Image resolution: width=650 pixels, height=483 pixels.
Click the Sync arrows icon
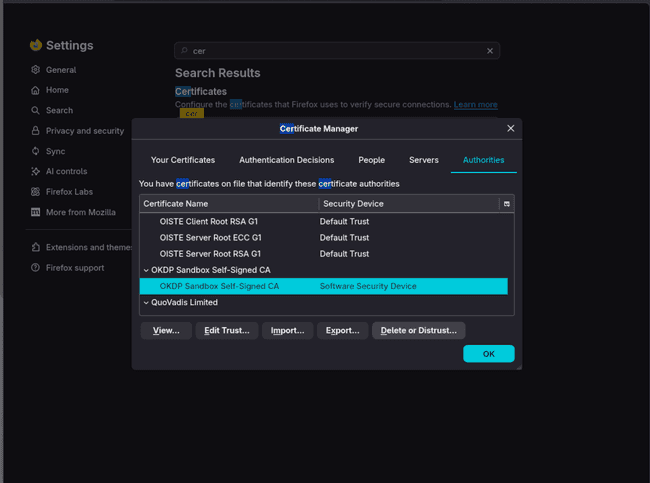(x=36, y=151)
